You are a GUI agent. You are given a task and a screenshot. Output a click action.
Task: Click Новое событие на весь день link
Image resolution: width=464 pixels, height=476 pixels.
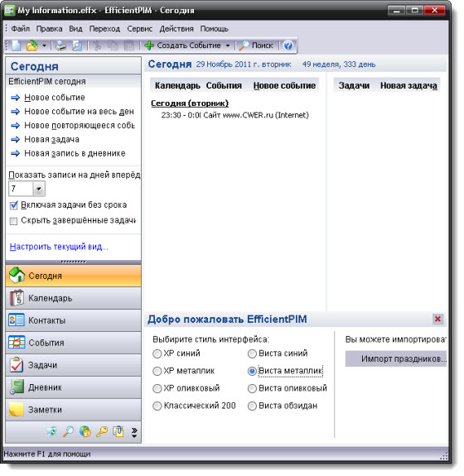click(x=79, y=112)
